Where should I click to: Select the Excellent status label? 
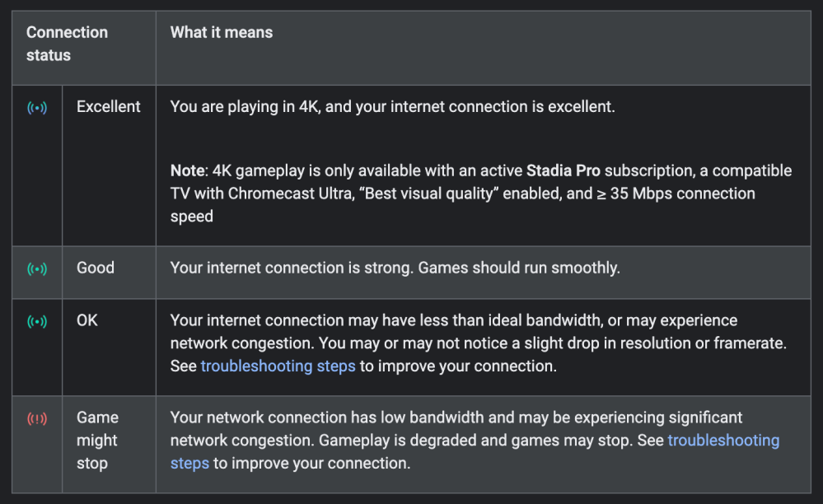(108, 107)
